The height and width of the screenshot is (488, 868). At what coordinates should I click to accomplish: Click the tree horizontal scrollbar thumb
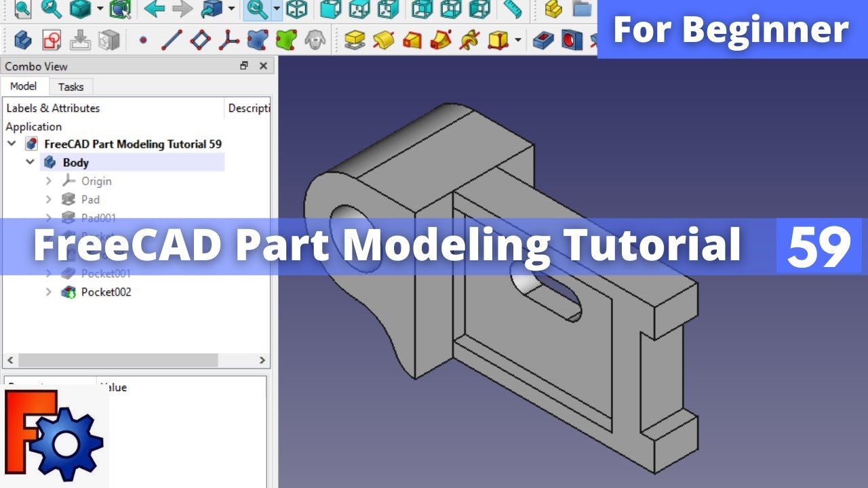[x=118, y=360]
